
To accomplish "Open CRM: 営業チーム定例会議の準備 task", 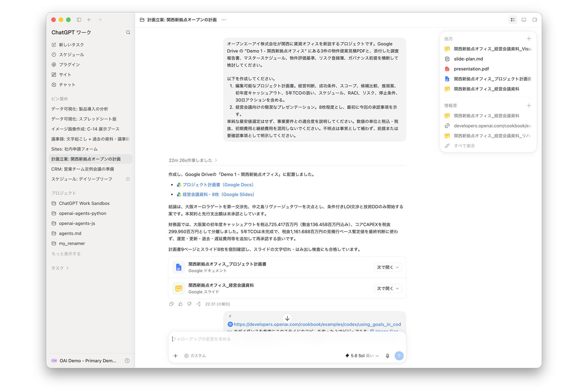I will click(x=90, y=169).
